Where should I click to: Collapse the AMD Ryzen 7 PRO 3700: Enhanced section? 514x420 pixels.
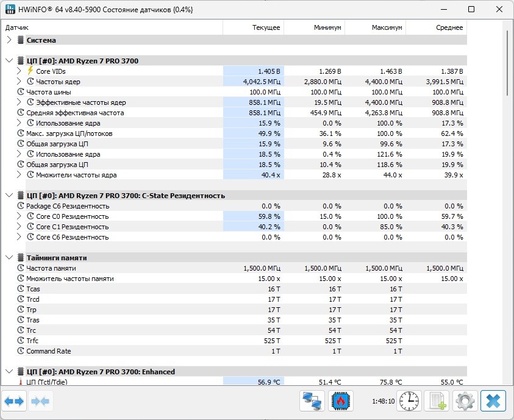click(9, 371)
